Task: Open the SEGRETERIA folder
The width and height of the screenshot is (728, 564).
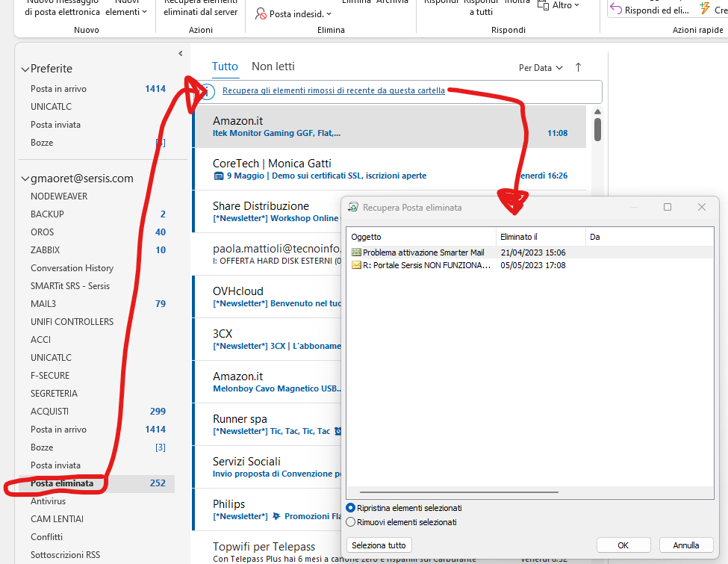Action: click(97, 394)
